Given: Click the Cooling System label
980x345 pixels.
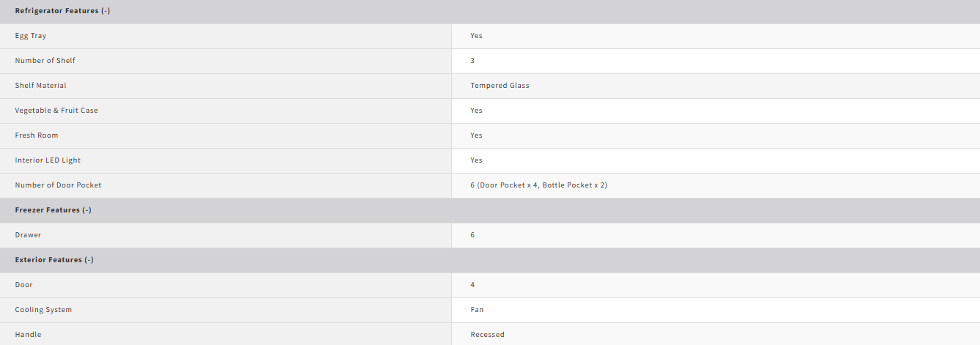Looking at the screenshot, I should coord(43,310).
